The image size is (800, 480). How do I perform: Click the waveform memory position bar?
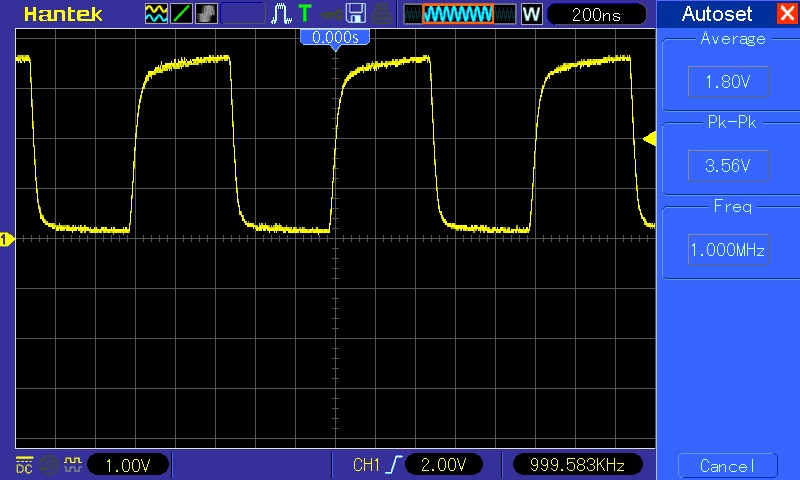(459, 14)
